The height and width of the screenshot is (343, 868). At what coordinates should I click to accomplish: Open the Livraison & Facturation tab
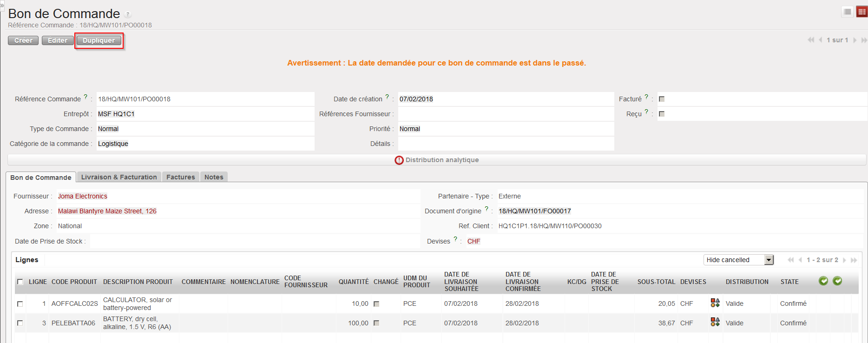[119, 177]
